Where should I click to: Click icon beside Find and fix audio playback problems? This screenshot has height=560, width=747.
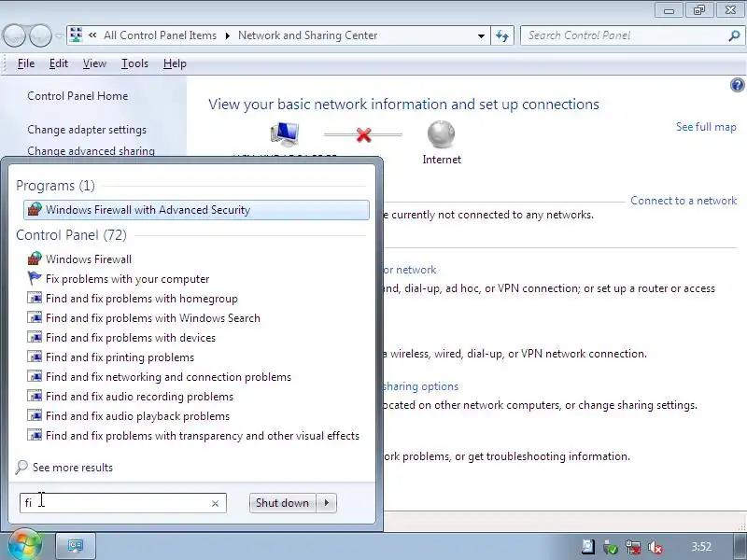[35, 415]
